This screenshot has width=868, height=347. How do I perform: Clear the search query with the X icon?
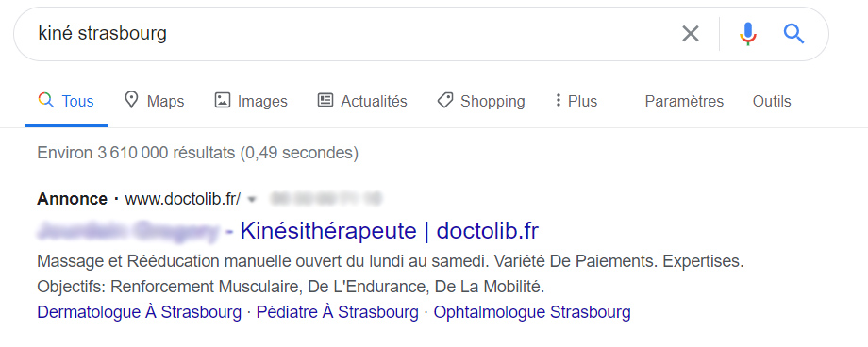click(690, 34)
